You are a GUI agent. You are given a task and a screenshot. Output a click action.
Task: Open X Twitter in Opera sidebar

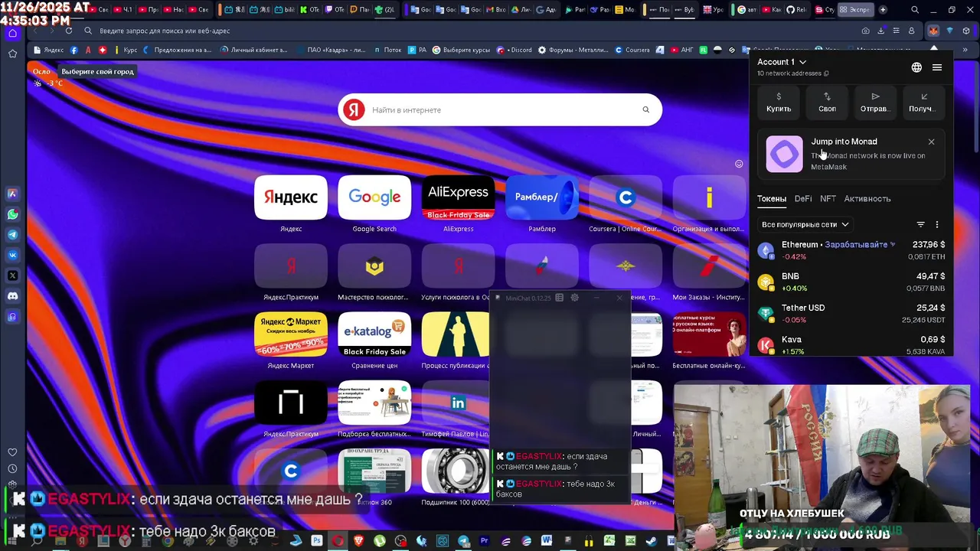point(12,275)
